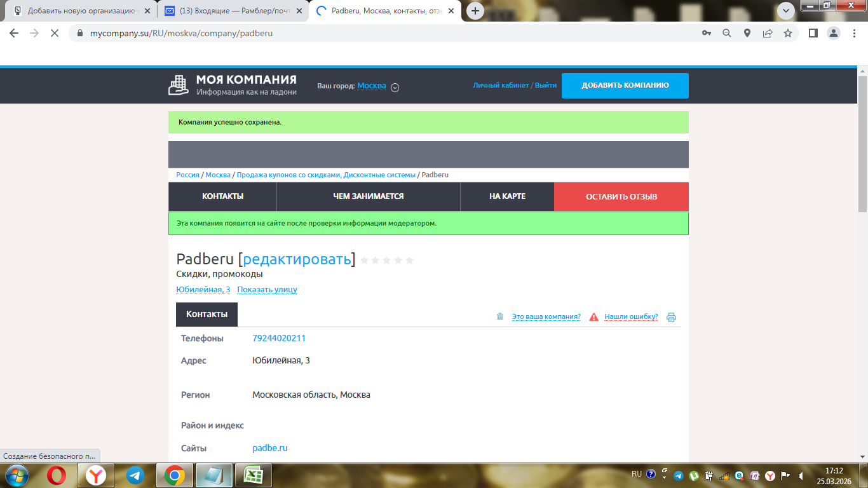Expand the city selector dropdown arrow
Screen dimensions: 868x488
click(x=395, y=88)
